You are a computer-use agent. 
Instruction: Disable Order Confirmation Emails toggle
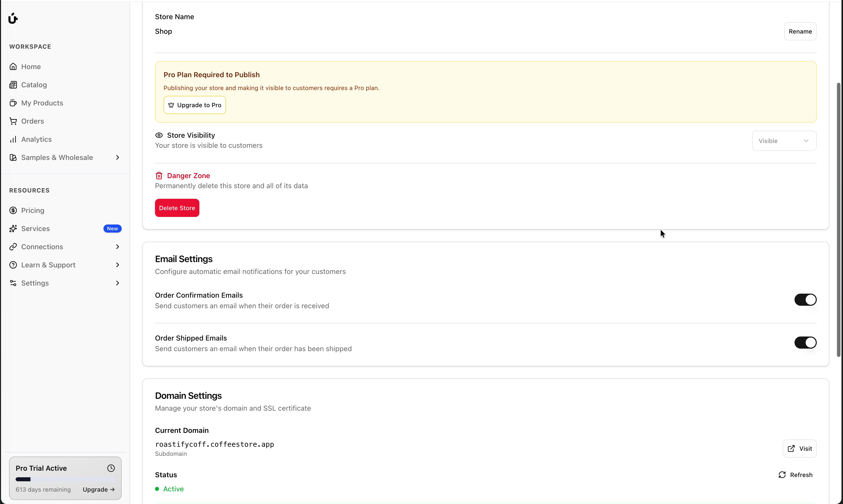coord(805,300)
